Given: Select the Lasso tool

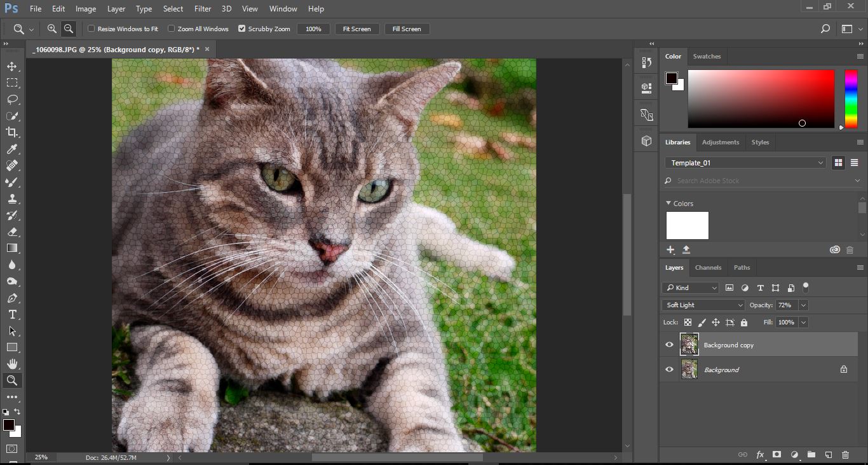Looking at the screenshot, I should [x=12, y=99].
